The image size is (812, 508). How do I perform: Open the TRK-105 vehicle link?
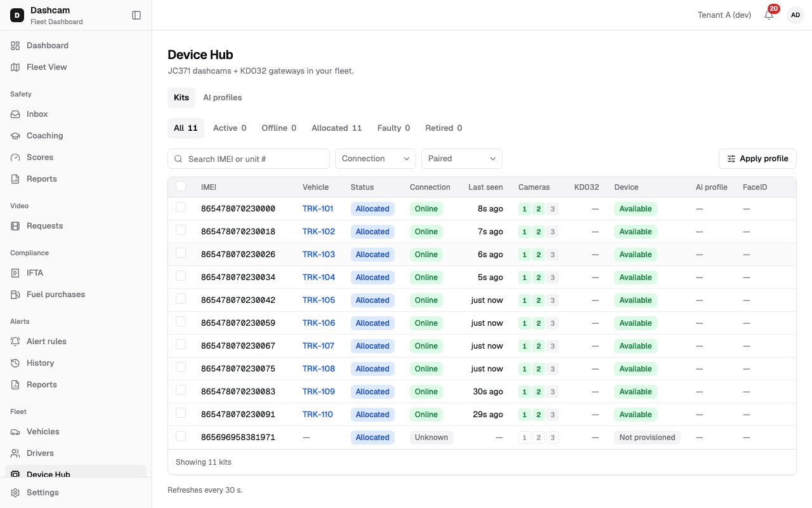(318, 300)
